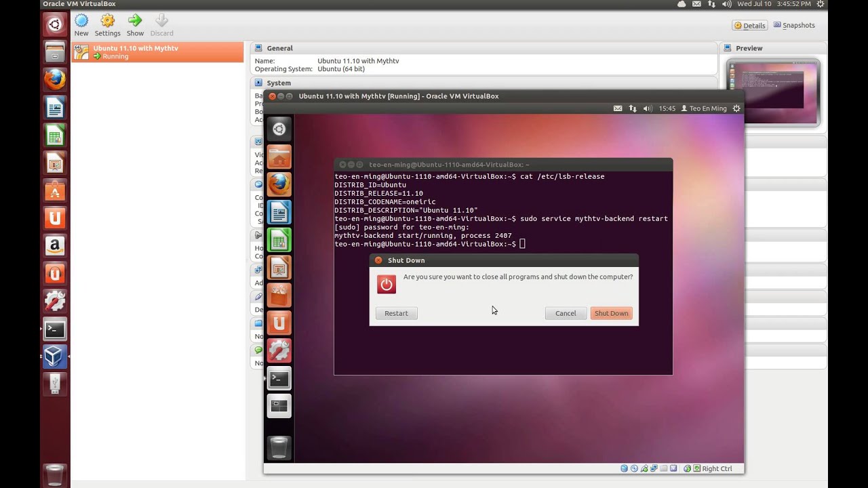Screen dimensions: 868x488
Task: Open host mail indicator
Action: pyautogui.click(x=696, y=4)
